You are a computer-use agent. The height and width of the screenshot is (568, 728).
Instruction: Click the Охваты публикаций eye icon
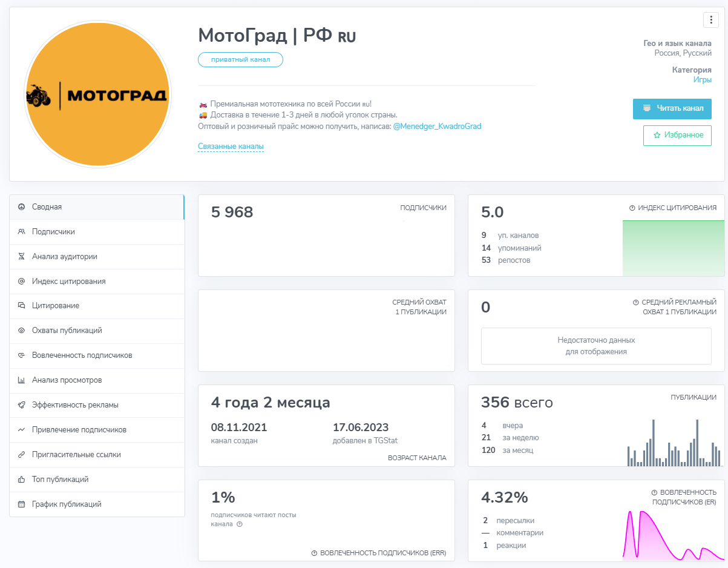click(x=21, y=331)
